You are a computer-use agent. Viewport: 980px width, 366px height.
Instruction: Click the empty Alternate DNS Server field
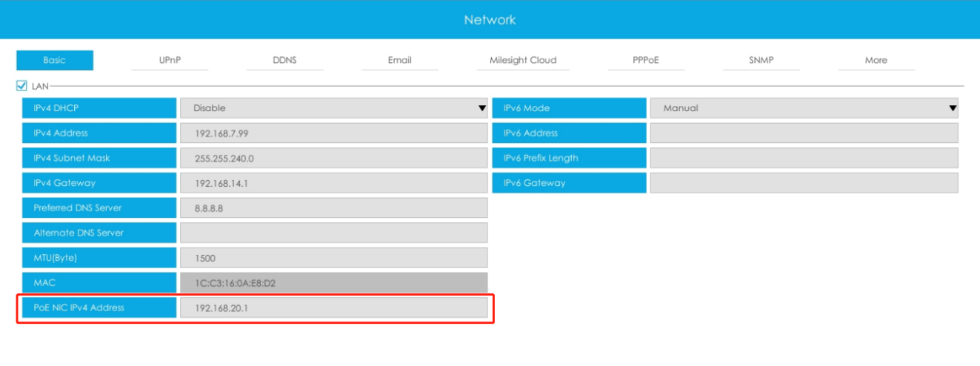[333, 233]
